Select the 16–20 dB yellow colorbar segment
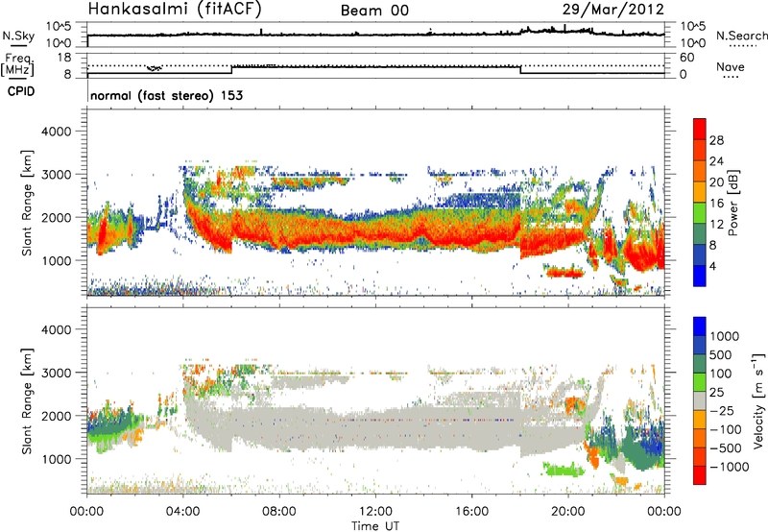 [700, 192]
